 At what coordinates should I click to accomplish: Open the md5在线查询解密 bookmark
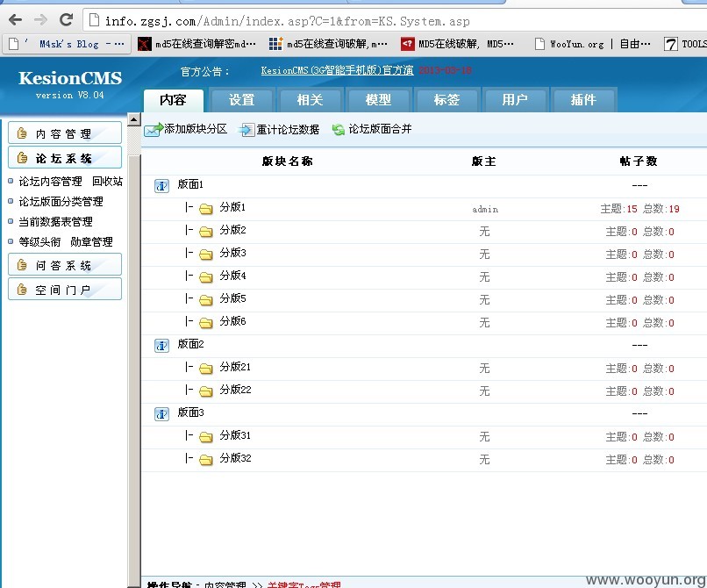pyautogui.click(x=196, y=44)
